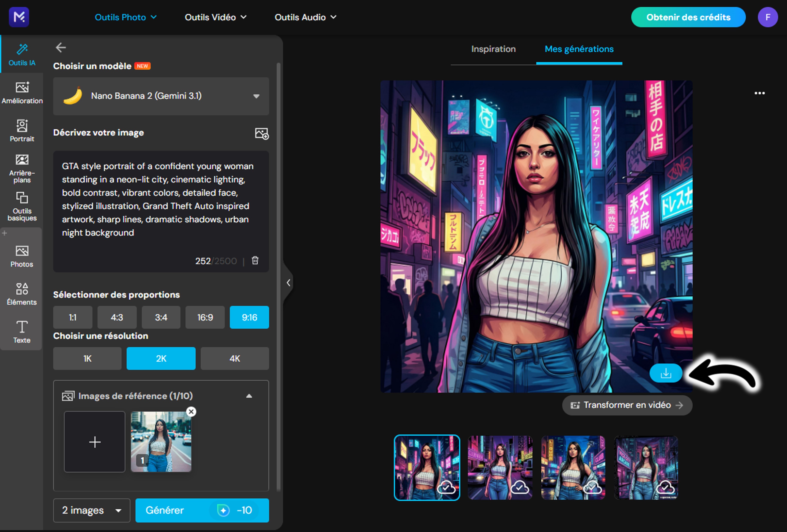Select the second generation thumbnail
787x532 pixels.
pos(500,468)
